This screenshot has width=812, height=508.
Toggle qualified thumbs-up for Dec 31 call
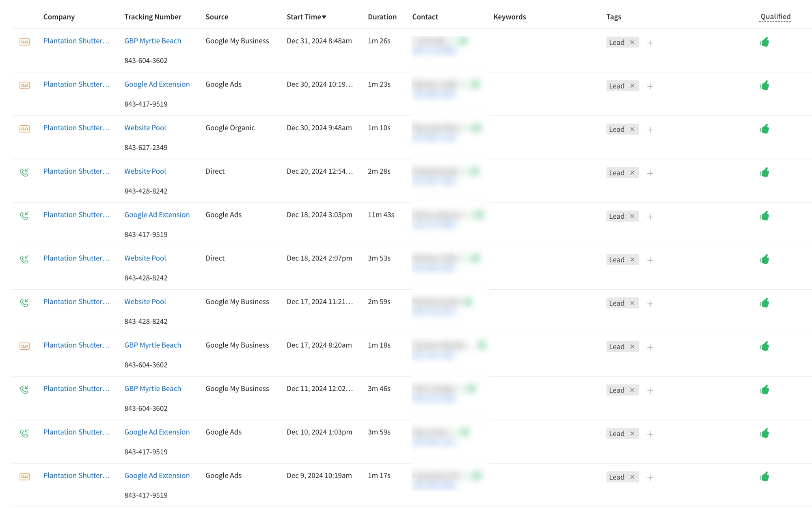(764, 42)
